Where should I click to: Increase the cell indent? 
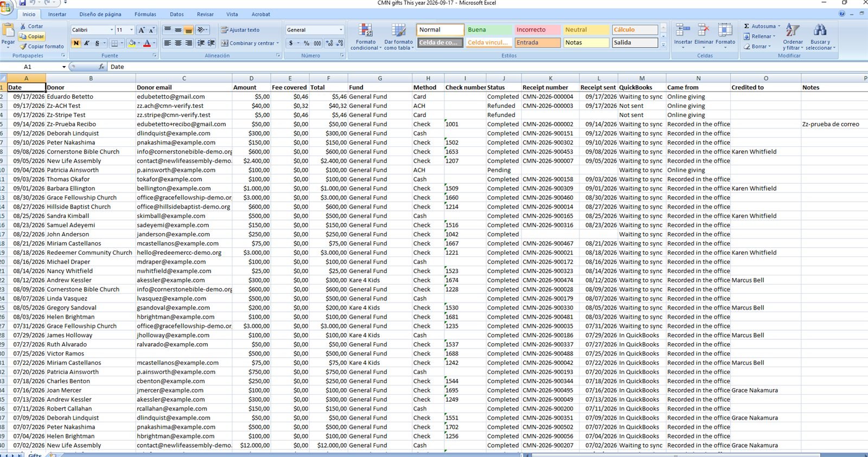(x=210, y=43)
